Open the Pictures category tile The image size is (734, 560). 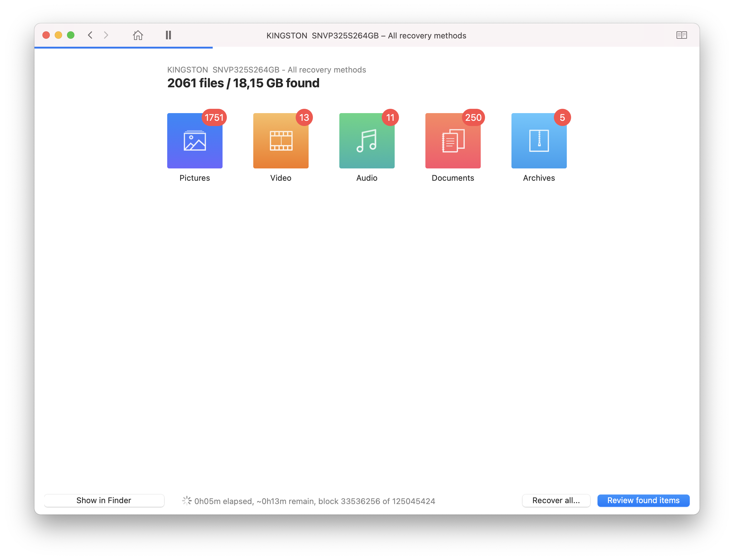pos(195,141)
